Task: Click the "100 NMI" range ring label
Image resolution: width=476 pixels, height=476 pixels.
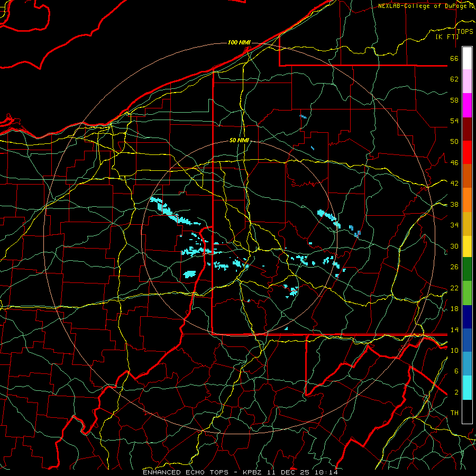Action: pyautogui.click(x=239, y=42)
